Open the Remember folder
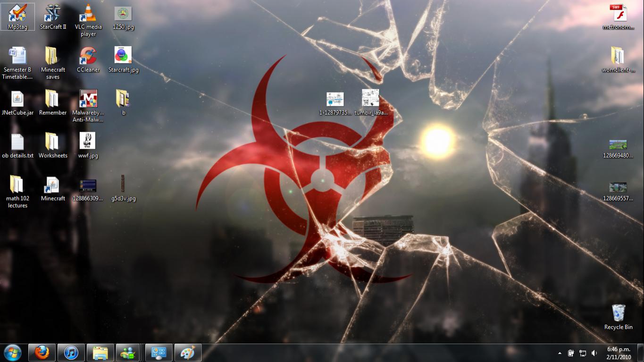This screenshot has height=362, width=644. click(53, 103)
